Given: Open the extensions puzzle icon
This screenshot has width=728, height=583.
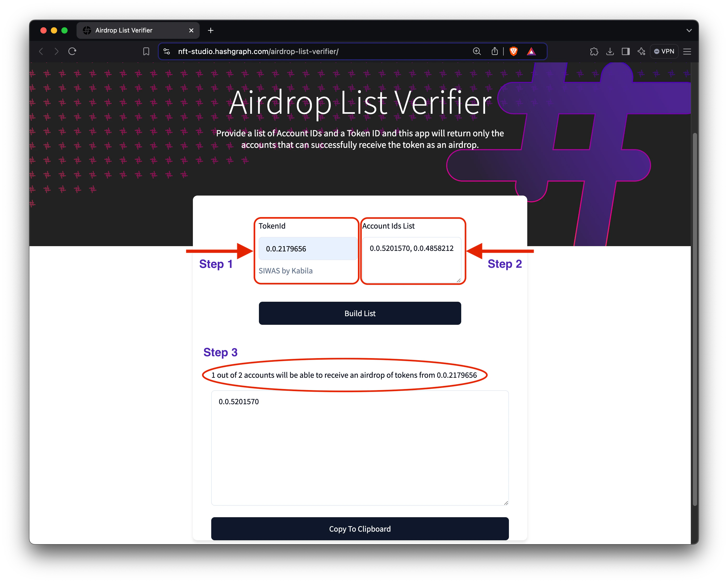Looking at the screenshot, I should click(x=594, y=51).
